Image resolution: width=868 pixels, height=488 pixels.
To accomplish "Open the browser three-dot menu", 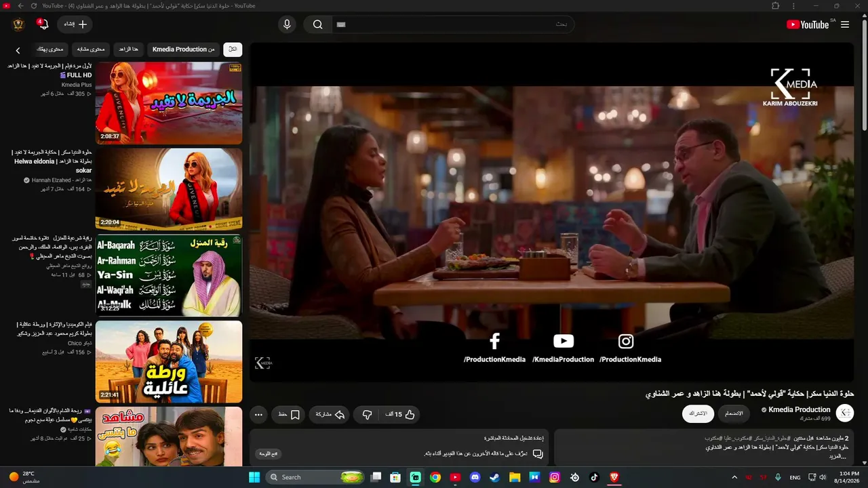I will coord(793,6).
